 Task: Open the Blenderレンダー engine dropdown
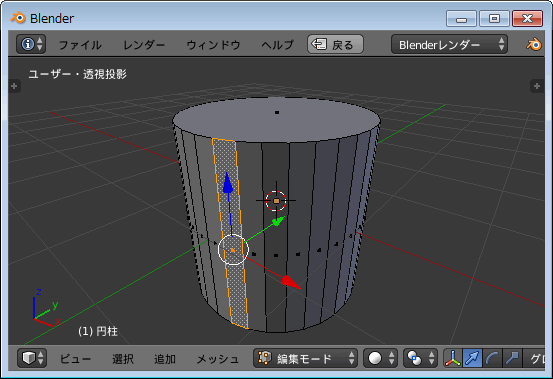pos(449,44)
